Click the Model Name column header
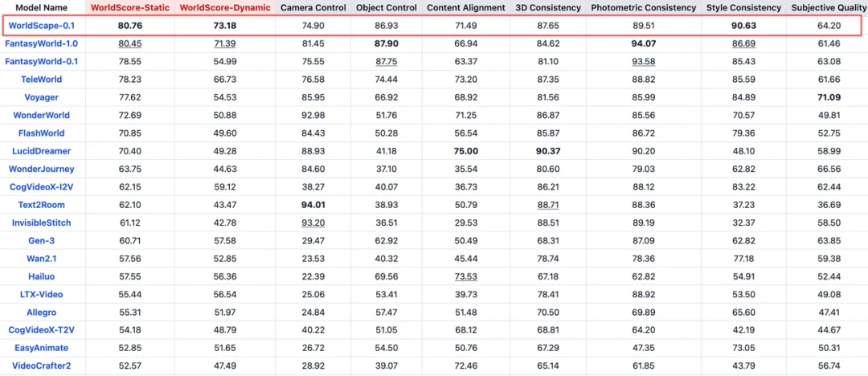Screen dimensions: 868x376 [x=42, y=8]
